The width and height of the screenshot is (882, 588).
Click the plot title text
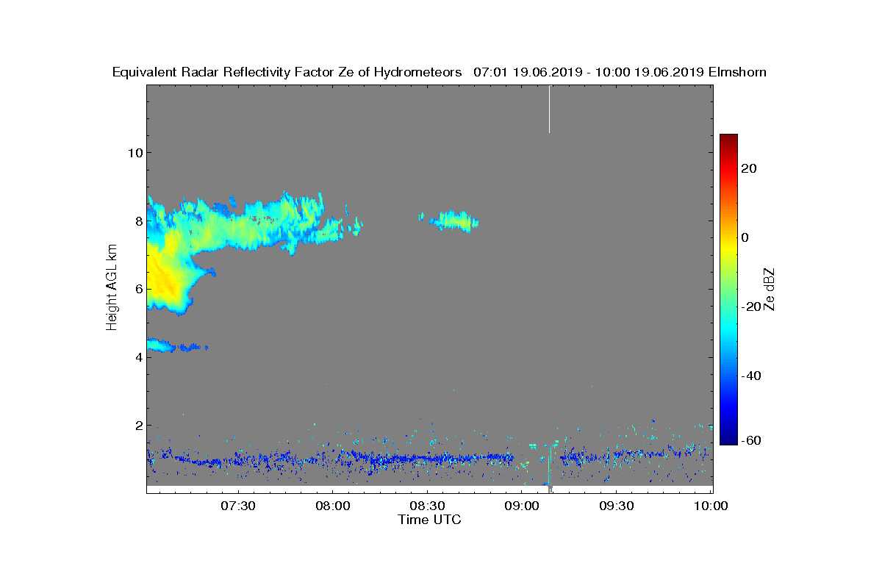click(440, 72)
